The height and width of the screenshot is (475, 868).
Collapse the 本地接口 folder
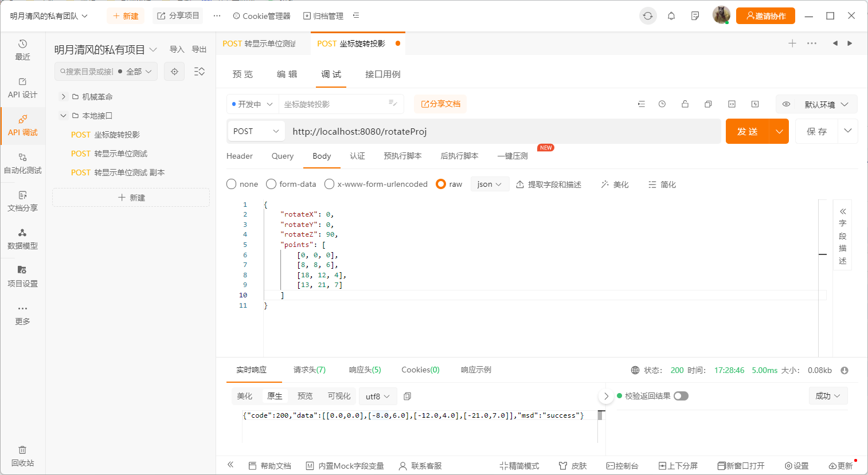coord(64,116)
